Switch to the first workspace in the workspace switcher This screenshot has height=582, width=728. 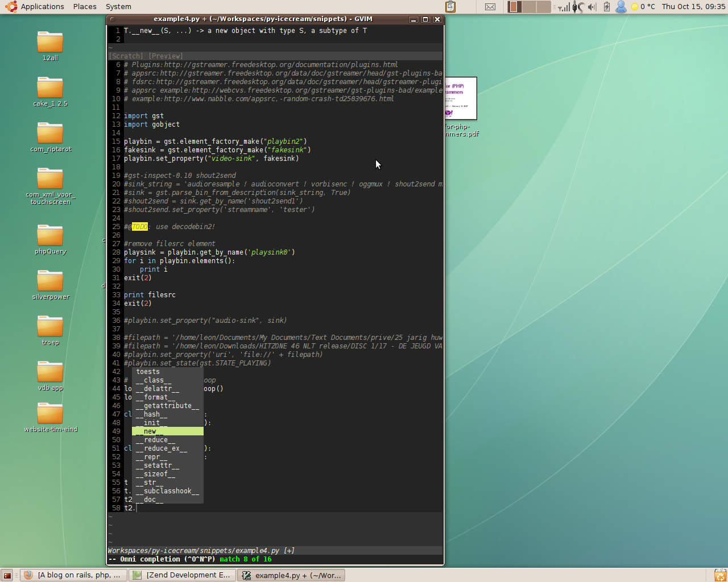click(x=515, y=7)
